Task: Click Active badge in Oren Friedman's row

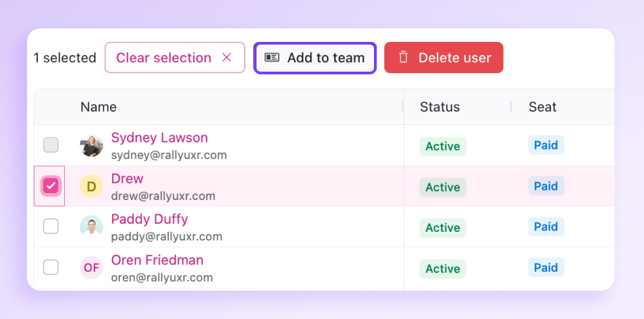Action: (443, 269)
